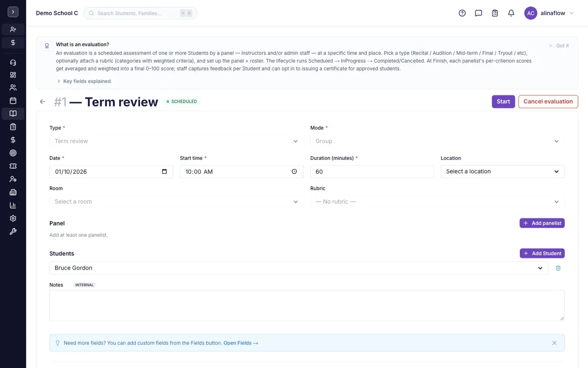This screenshot has width=588, height=368.
Task: Click the lightbulb icon in the tip banner
Action: (x=58, y=343)
